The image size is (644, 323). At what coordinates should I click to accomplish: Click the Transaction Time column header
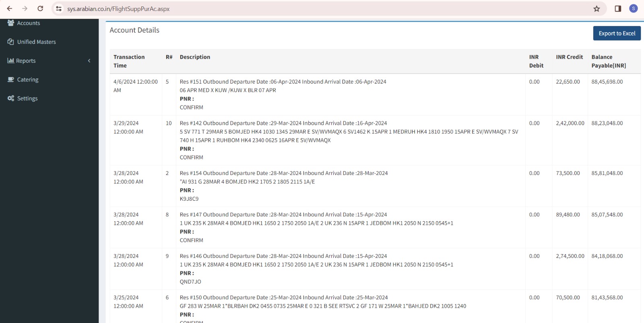point(129,61)
